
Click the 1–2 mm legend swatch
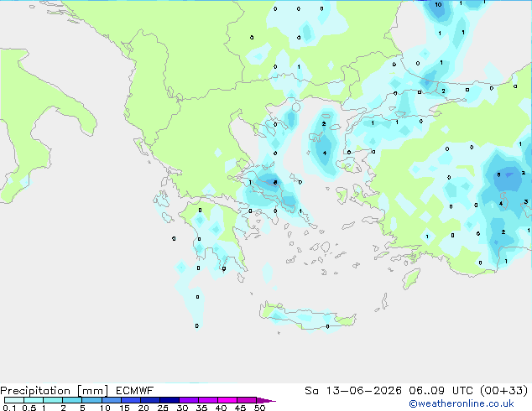tap(53, 400)
